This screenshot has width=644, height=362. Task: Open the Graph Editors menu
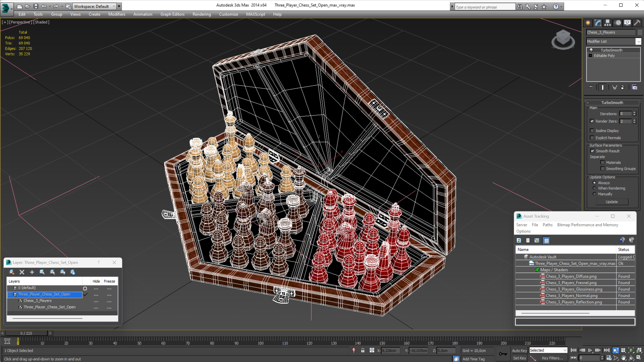point(172,14)
